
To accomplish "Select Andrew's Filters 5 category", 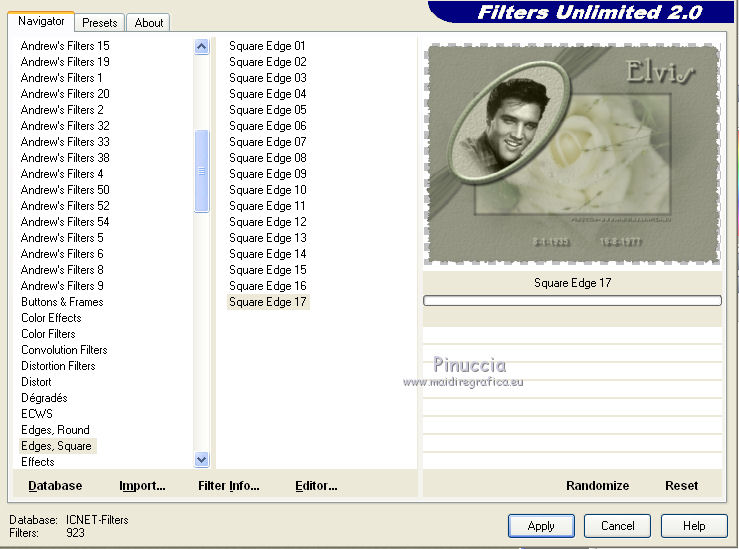I will click(x=62, y=238).
